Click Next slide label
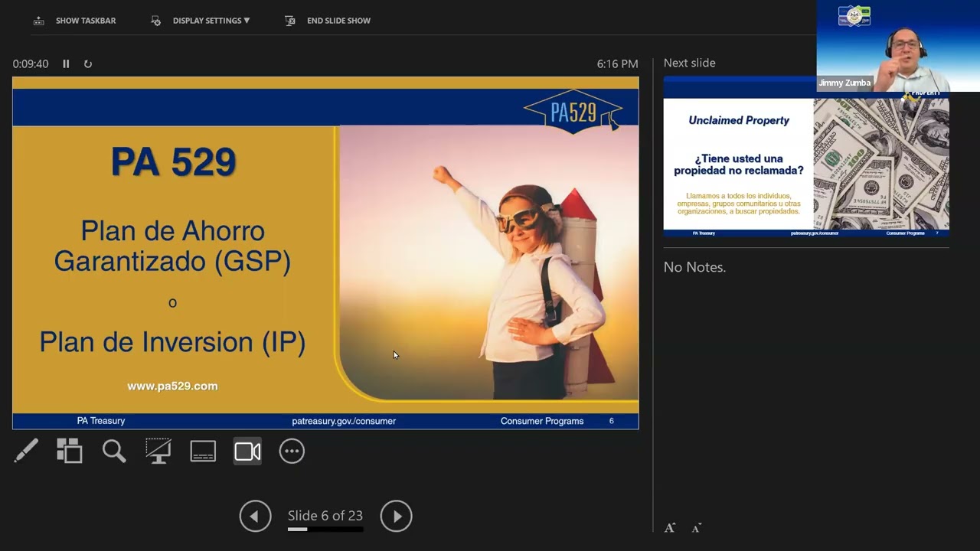Viewport: 980px width, 551px height. [x=690, y=63]
